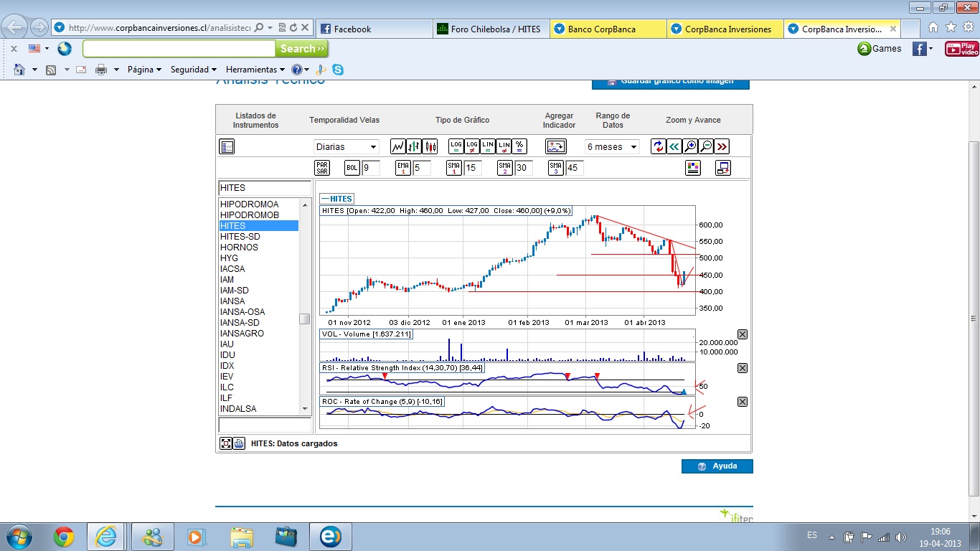Expand the Herramientas browser menu
This screenshot has width=980, height=551.
(255, 70)
